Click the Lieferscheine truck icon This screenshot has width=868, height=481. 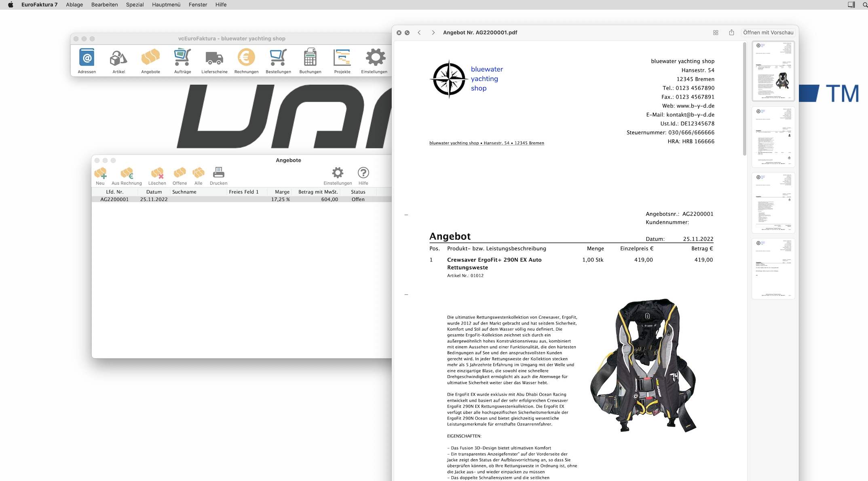[214, 58]
